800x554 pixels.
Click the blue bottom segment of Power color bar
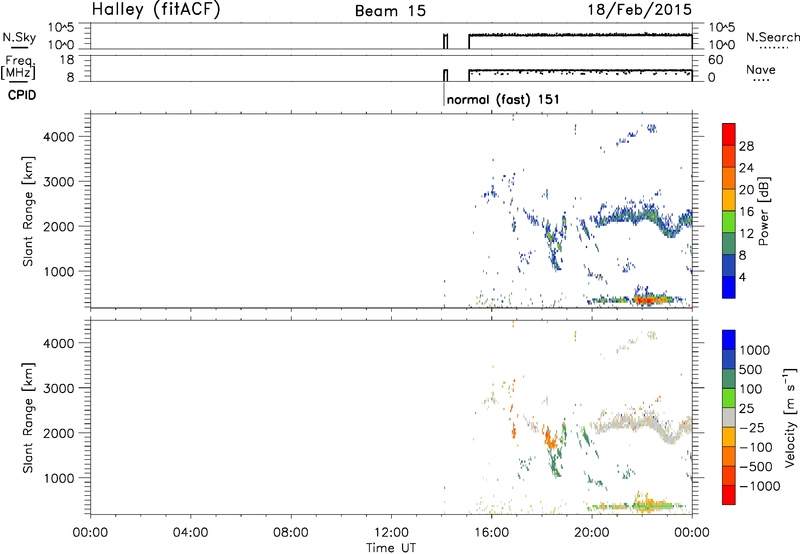(729, 287)
